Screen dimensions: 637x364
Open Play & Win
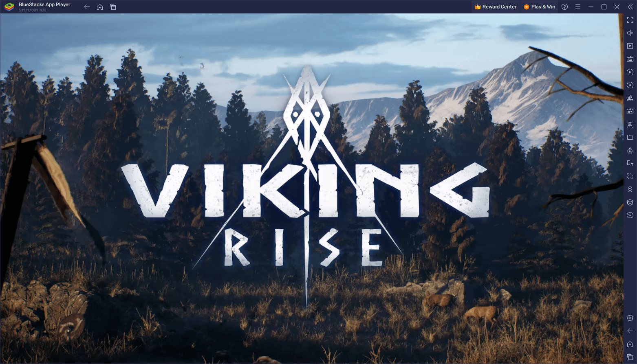point(540,7)
